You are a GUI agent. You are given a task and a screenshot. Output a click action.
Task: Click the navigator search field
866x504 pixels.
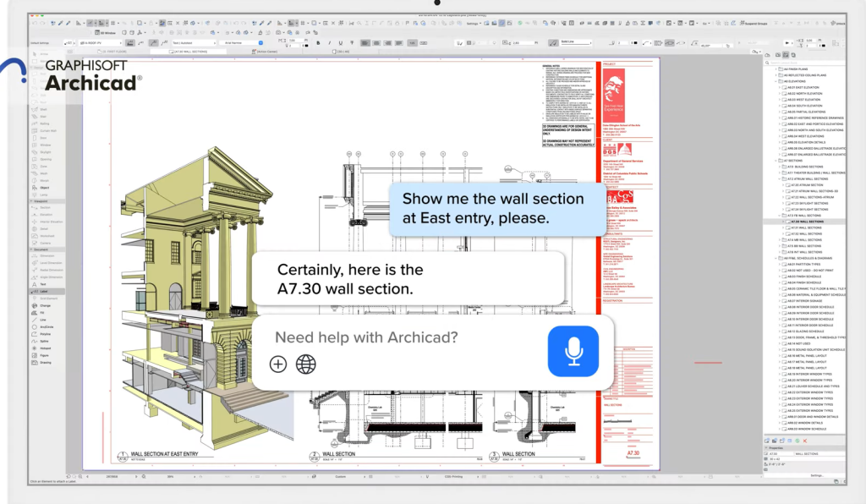805,63
